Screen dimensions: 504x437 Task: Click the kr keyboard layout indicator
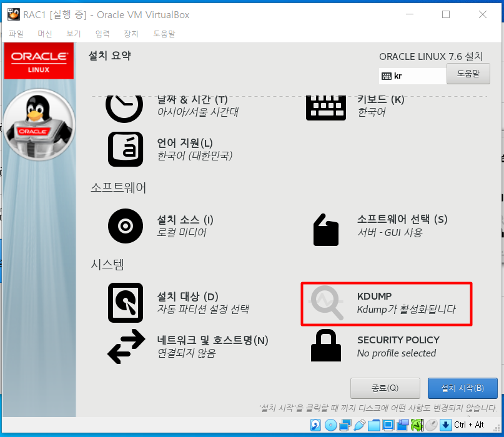pos(412,76)
